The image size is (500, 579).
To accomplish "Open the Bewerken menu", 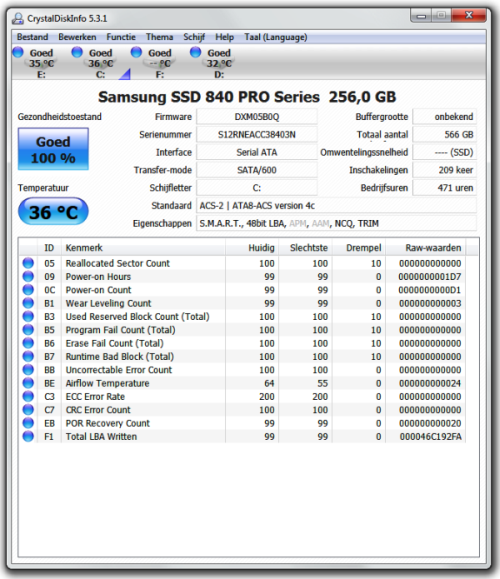I will pyautogui.click(x=77, y=37).
